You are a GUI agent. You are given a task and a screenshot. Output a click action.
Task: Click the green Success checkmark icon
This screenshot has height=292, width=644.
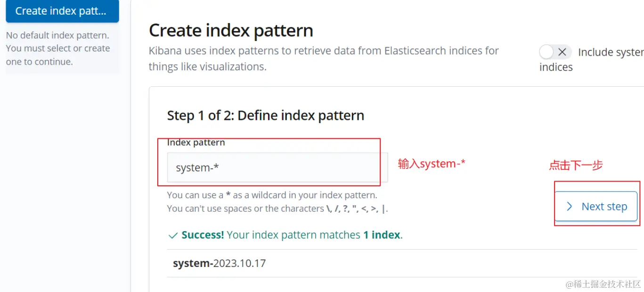pyautogui.click(x=173, y=235)
